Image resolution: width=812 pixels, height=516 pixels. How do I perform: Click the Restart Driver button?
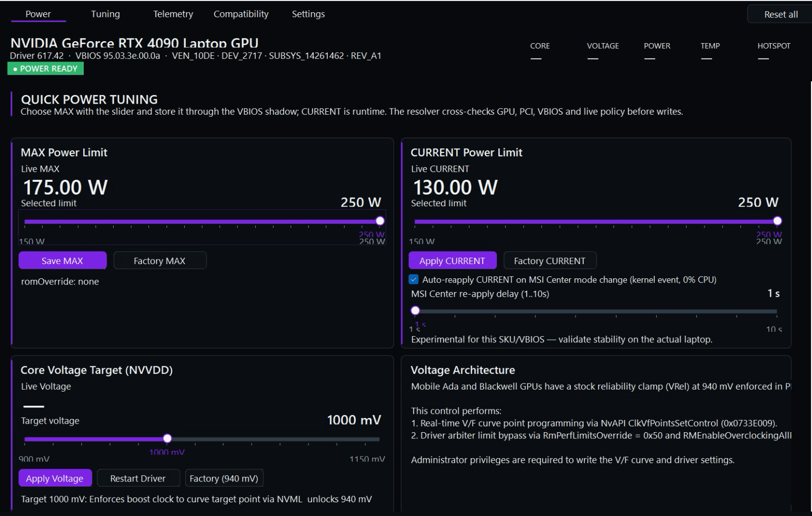click(x=138, y=478)
